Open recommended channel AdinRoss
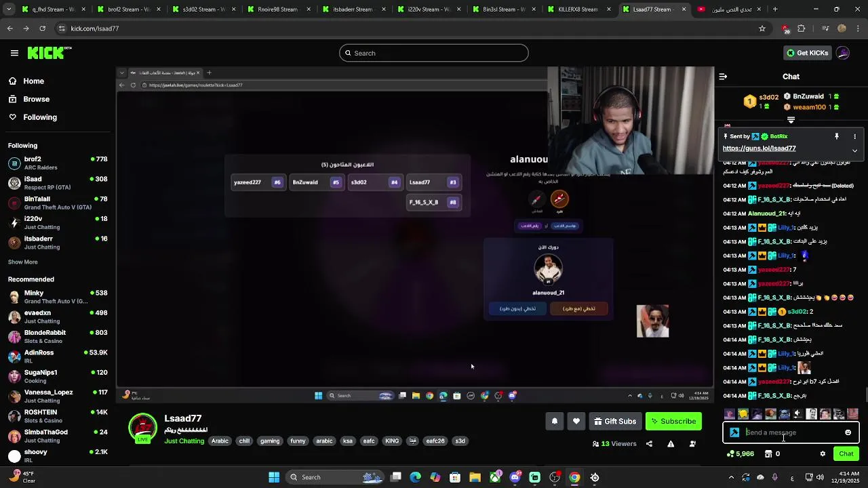Screen dimensions: 868x488 pyautogui.click(x=58, y=357)
